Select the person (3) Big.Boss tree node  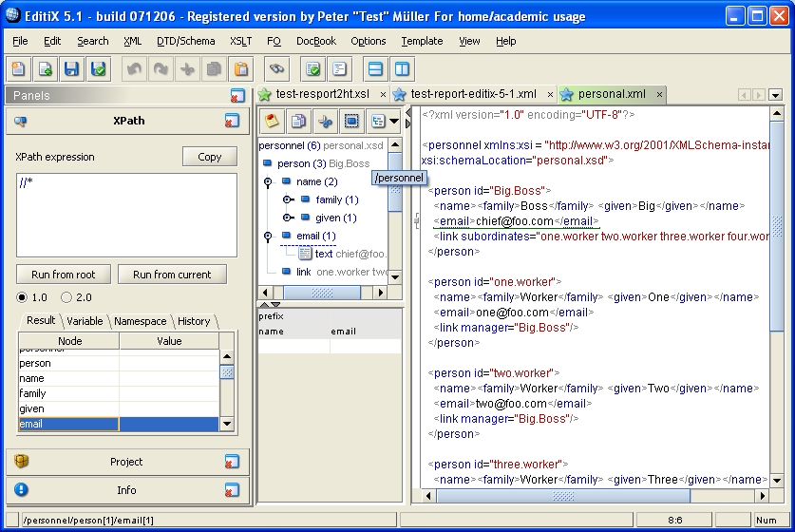pos(323,163)
